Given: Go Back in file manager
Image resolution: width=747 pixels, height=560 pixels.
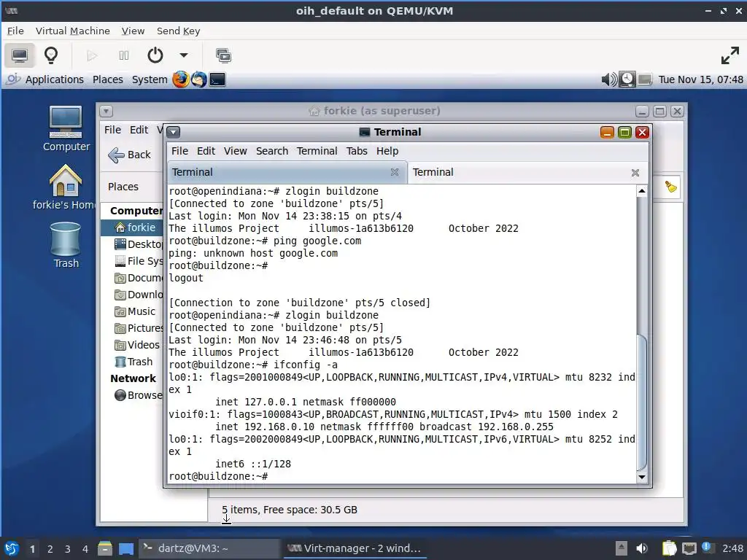Looking at the screenshot, I should [129, 155].
